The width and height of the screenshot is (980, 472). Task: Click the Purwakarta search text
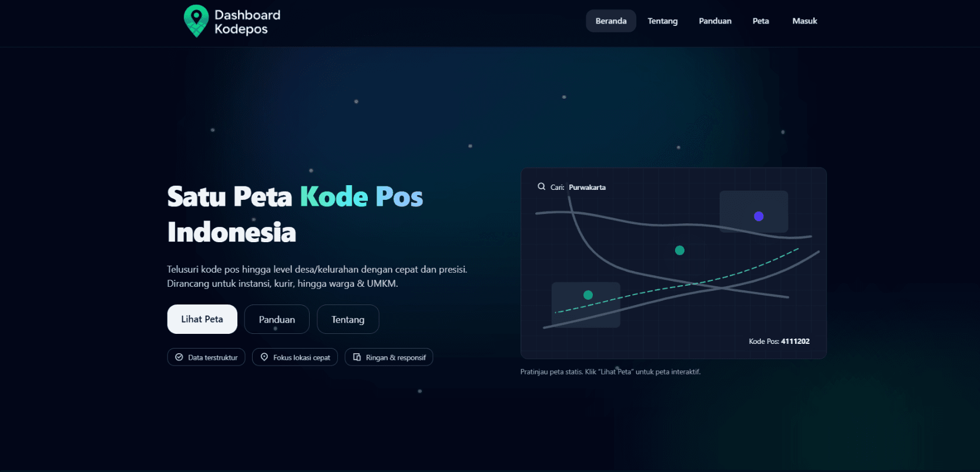pyautogui.click(x=587, y=188)
